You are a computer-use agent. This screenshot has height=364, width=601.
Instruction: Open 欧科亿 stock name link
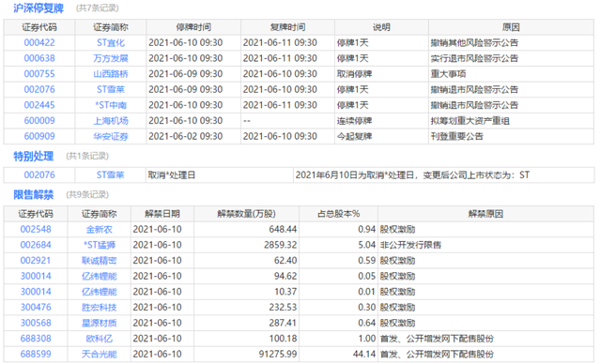click(100, 339)
